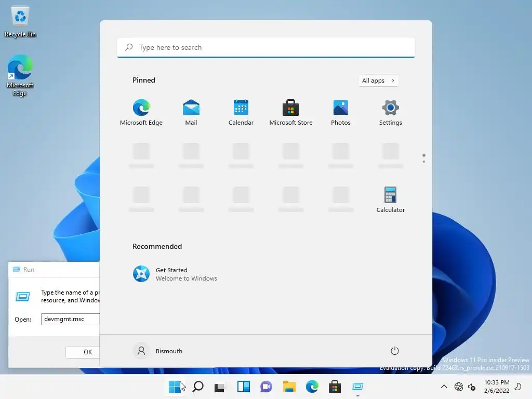The height and width of the screenshot is (399, 532).
Task: Open Search from the taskbar
Action: (x=198, y=387)
